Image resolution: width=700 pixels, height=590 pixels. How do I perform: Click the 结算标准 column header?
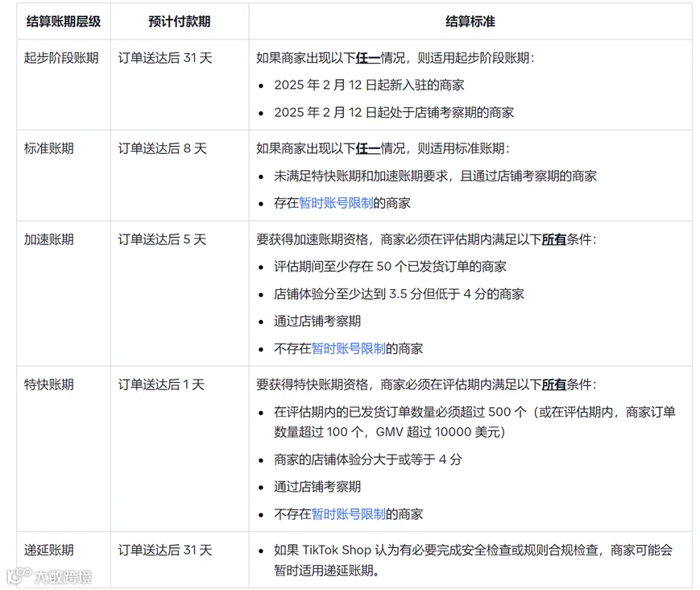[470, 22]
